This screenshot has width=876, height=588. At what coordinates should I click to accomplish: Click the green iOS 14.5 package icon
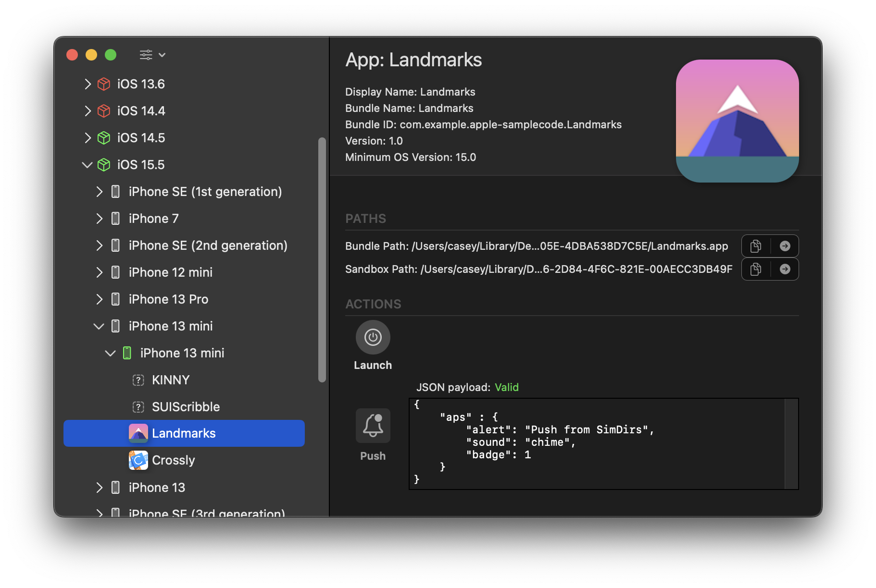coord(104,138)
